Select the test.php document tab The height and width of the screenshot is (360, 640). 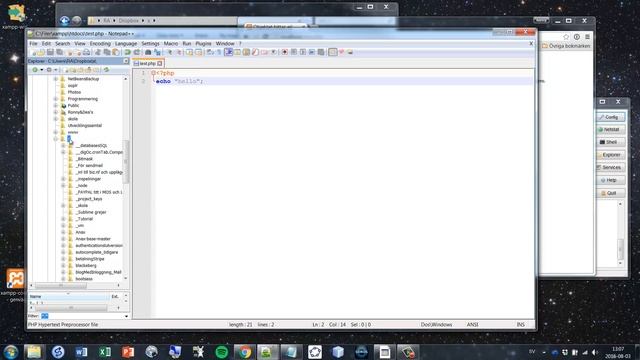point(147,63)
